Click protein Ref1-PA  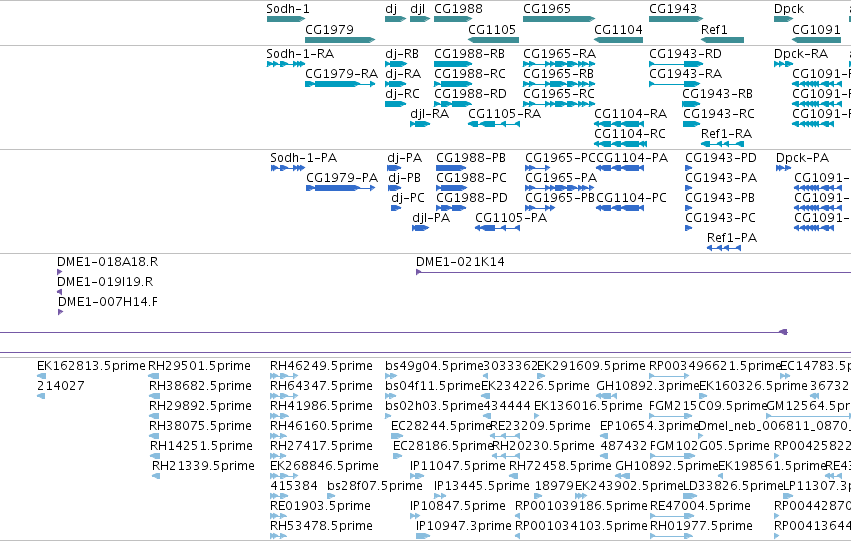tap(724, 248)
